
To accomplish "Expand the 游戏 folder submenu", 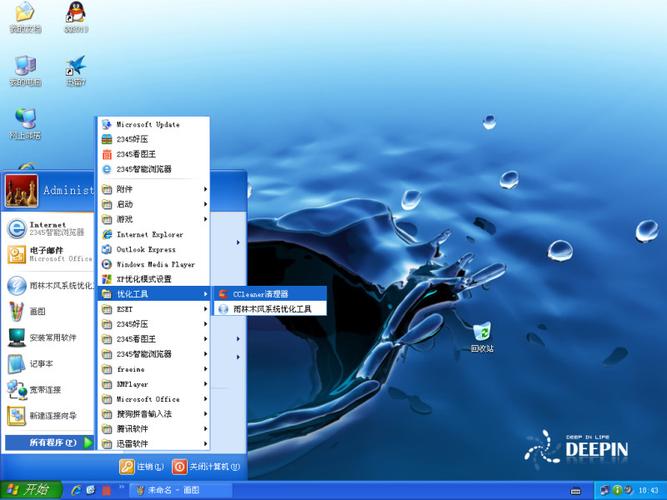I will click(154, 219).
